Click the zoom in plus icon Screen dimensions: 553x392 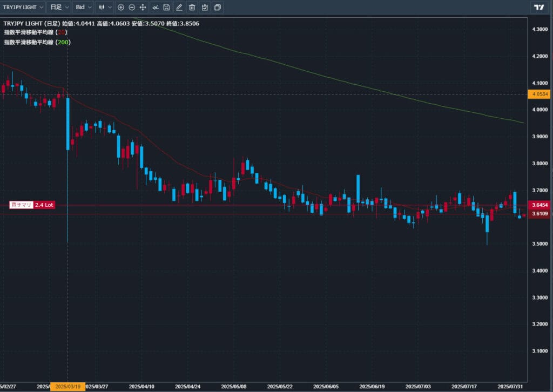click(x=120, y=7)
